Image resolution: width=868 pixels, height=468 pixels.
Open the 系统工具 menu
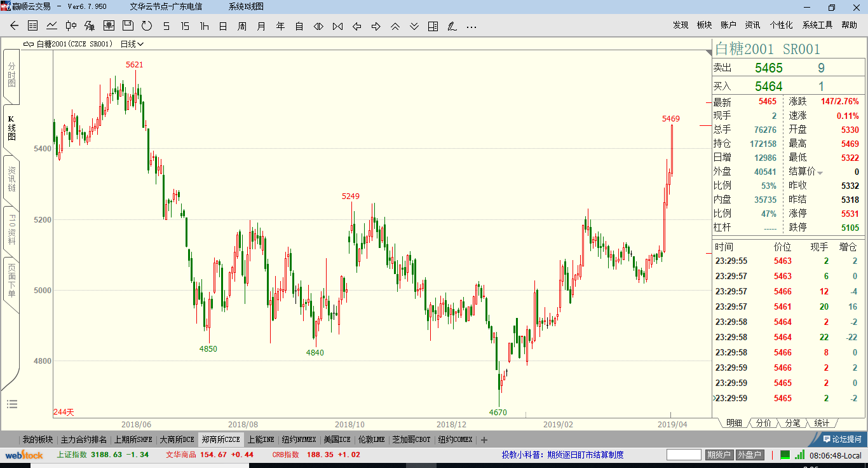[817, 25]
